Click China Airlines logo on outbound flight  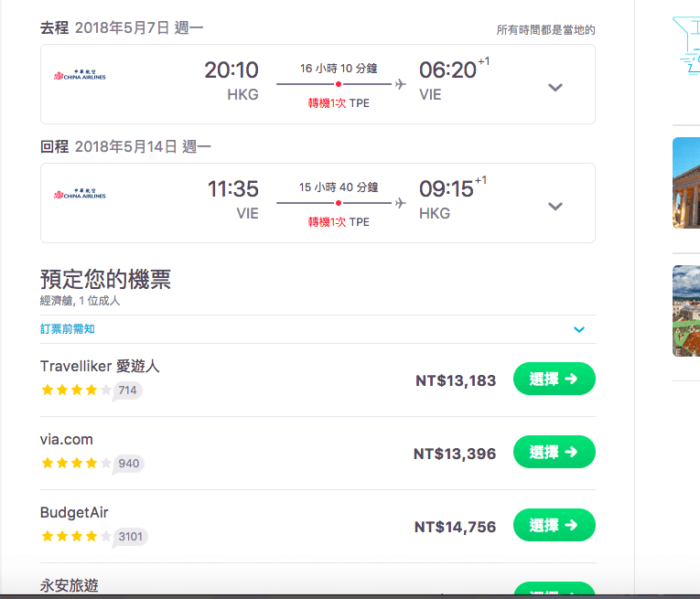coord(80,75)
